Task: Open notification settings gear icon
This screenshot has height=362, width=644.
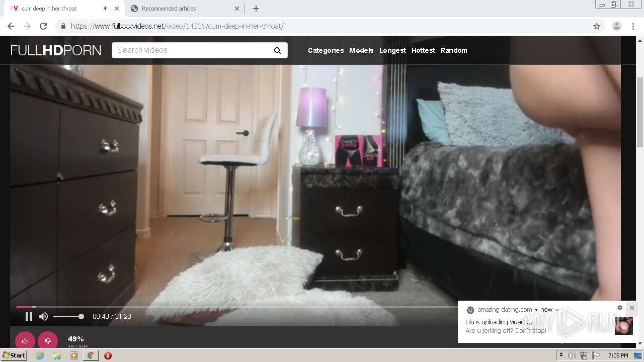Action: 620,308
